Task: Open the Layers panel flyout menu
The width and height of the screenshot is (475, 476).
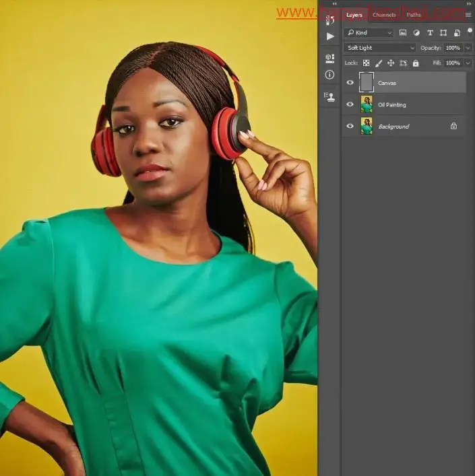Action: 468,15
